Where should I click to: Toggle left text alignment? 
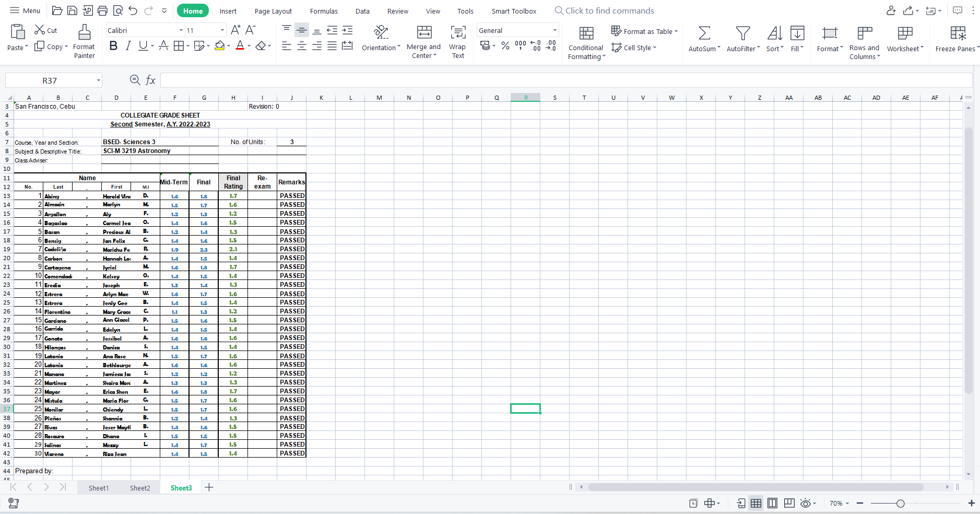tap(287, 46)
